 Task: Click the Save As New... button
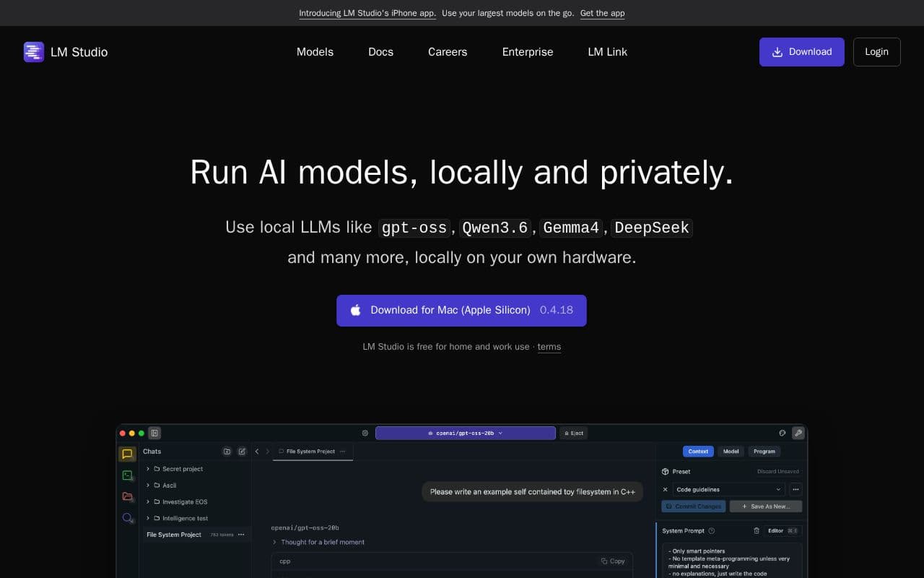pos(766,506)
